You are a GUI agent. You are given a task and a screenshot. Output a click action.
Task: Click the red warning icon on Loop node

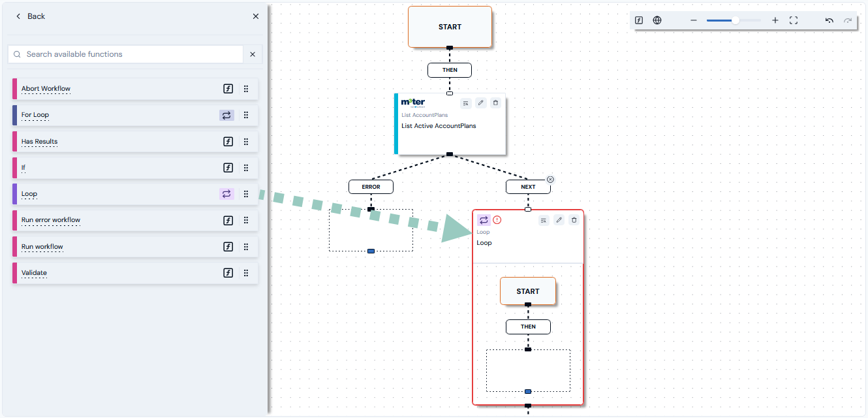point(497,220)
